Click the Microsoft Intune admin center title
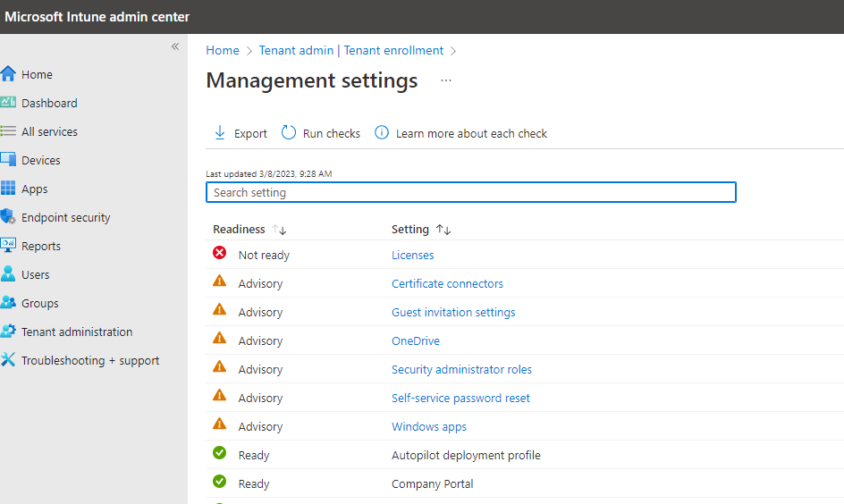Image resolution: width=844 pixels, height=504 pixels. [x=97, y=17]
